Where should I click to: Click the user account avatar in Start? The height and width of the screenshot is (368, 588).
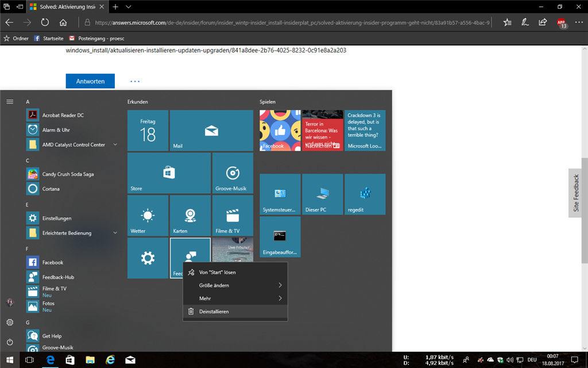tap(10, 302)
